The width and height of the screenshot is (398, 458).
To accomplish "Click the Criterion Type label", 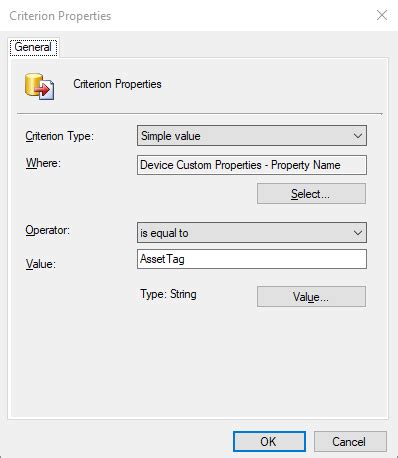I will pos(60,136).
